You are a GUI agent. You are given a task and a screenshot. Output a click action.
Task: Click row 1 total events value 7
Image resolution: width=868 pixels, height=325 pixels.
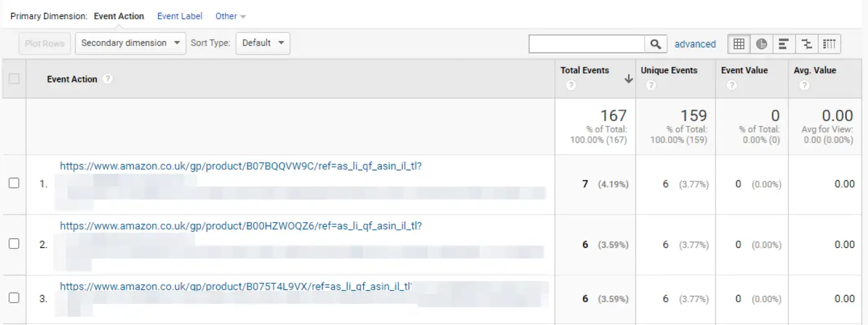(x=585, y=184)
